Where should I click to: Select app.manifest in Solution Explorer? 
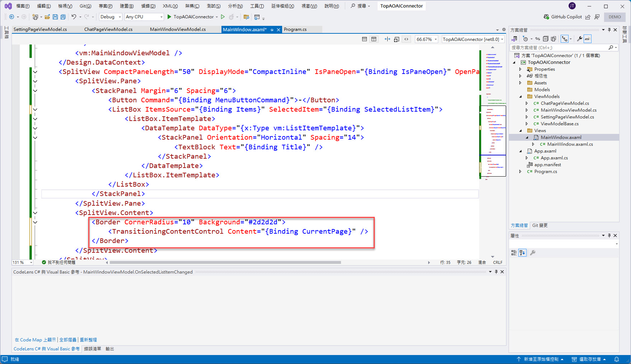point(547,165)
